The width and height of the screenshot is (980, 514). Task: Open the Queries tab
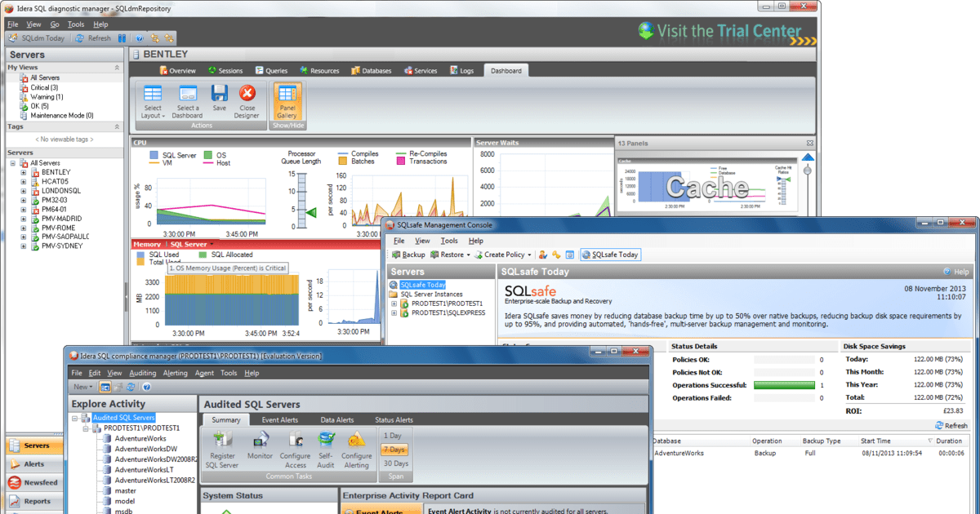(x=272, y=71)
